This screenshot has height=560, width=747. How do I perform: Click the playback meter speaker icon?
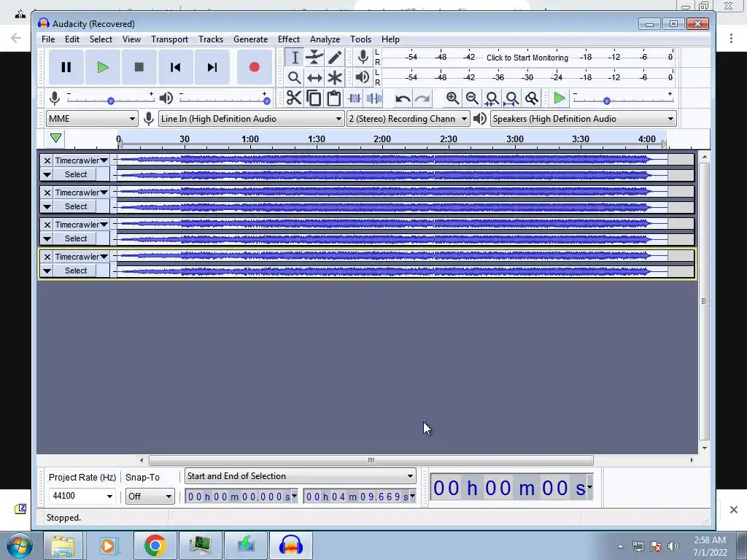(363, 77)
